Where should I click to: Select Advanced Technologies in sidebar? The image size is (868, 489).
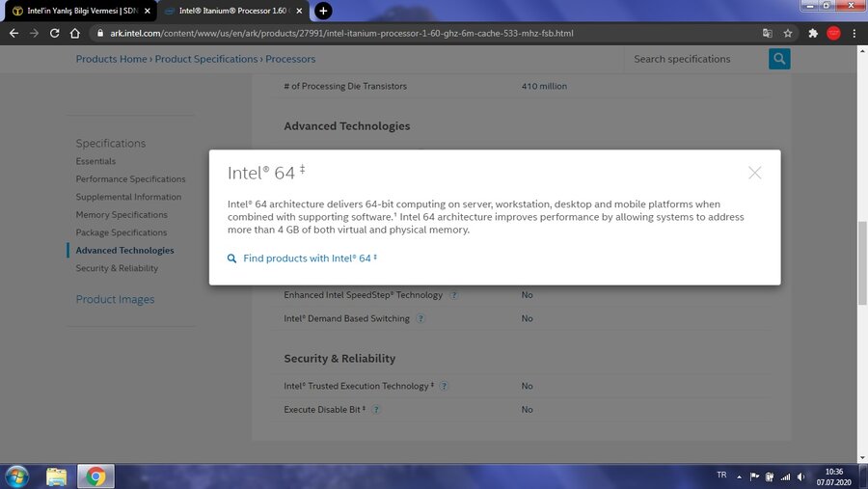[x=124, y=251]
